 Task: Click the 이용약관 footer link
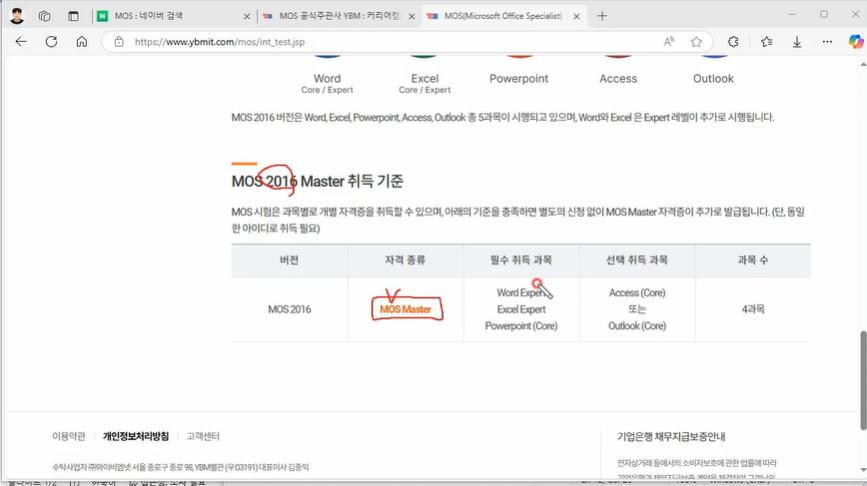(x=68, y=437)
